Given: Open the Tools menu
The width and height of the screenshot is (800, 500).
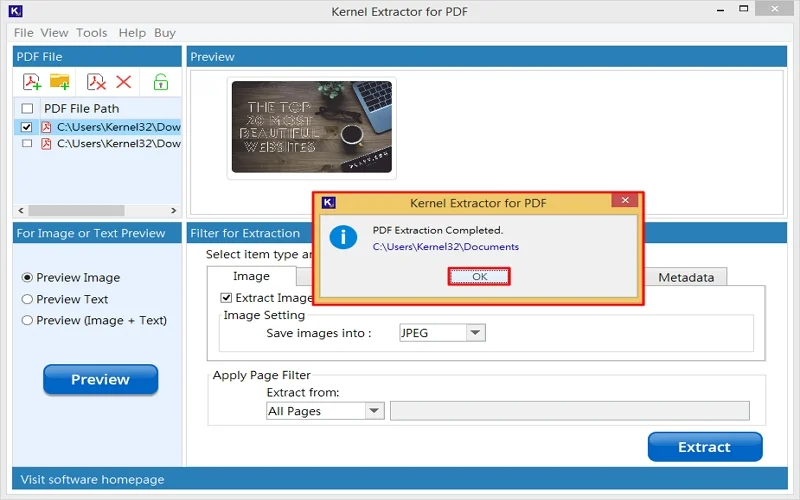Looking at the screenshot, I should [92, 33].
